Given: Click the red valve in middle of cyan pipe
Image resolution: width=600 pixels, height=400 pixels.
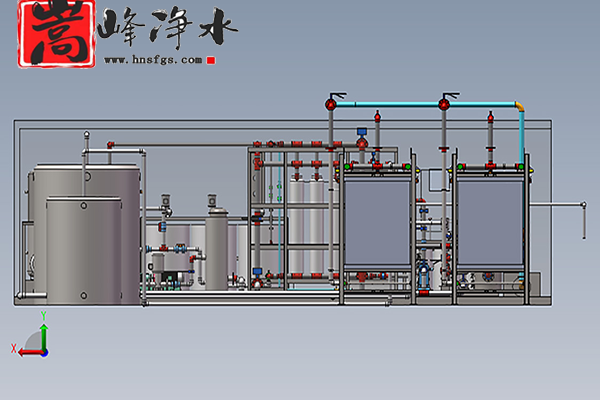Looking at the screenshot, I should tap(444, 102).
